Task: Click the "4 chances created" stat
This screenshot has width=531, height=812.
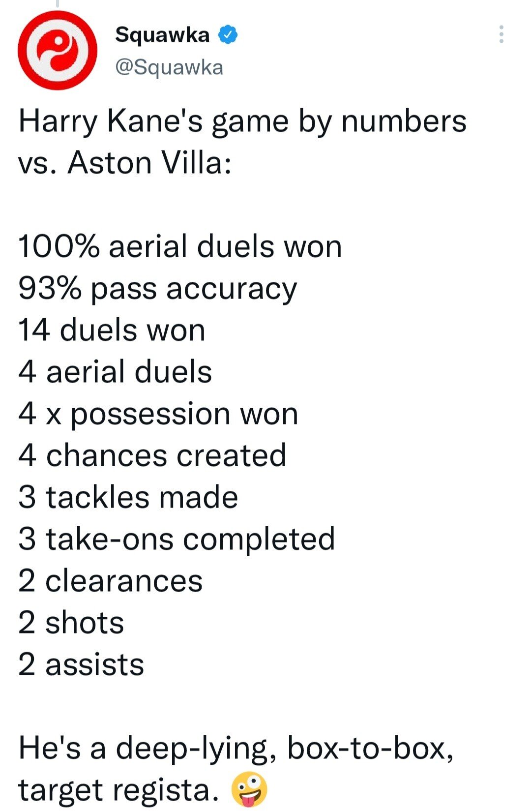Action: pyautogui.click(x=152, y=455)
